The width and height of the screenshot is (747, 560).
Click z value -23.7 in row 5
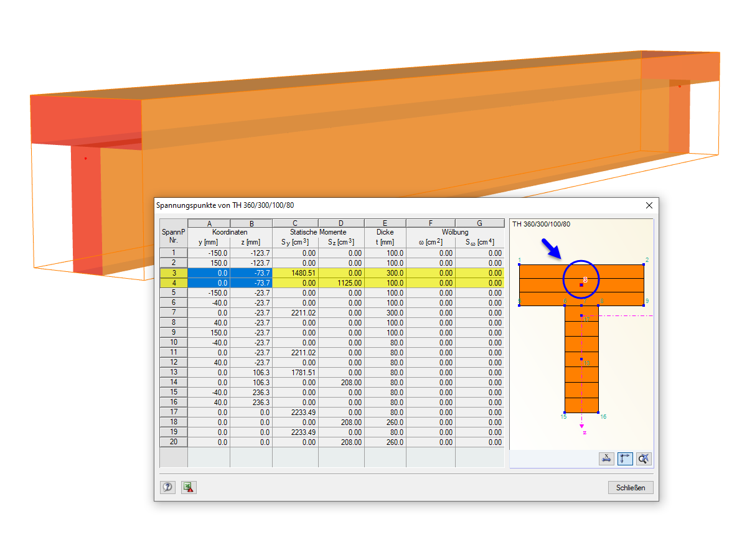251,293
